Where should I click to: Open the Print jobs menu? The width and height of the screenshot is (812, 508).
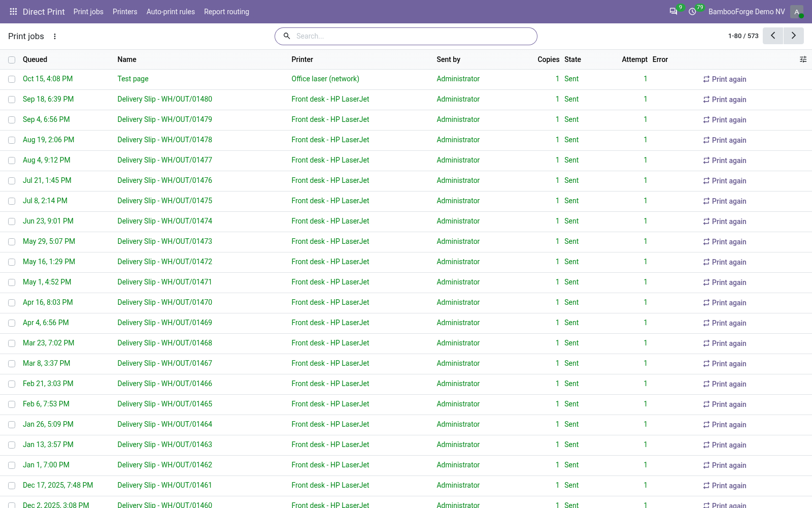88,12
